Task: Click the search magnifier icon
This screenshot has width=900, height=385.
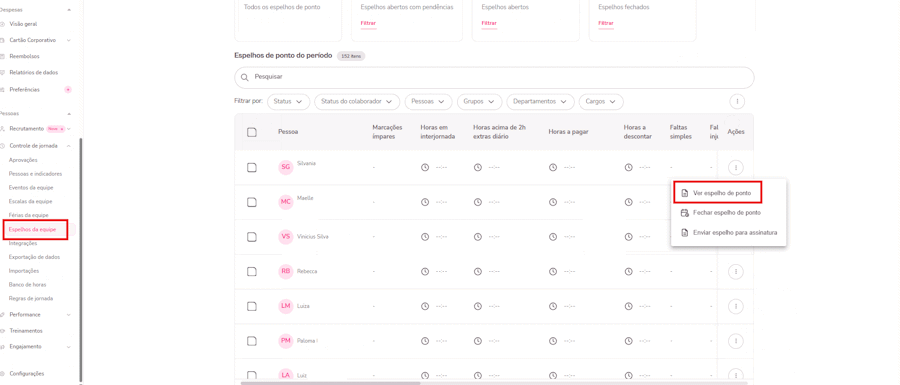Action: coord(245,77)
